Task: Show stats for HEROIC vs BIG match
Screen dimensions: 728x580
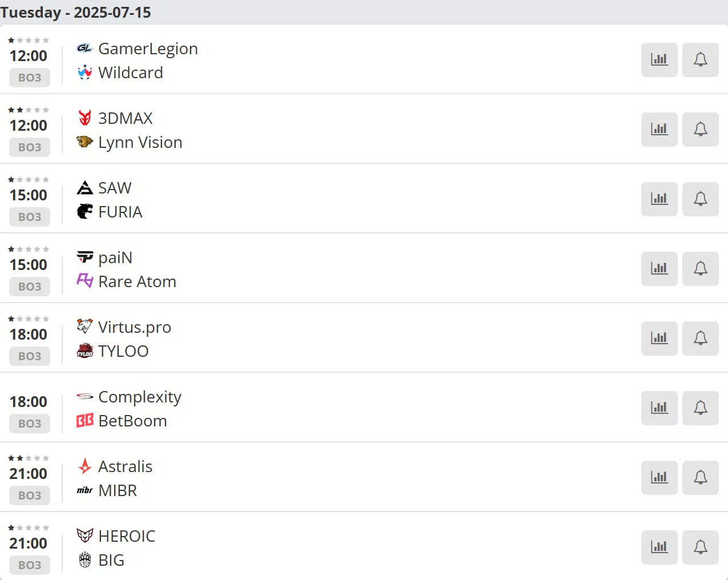Action: click(659, 547)
